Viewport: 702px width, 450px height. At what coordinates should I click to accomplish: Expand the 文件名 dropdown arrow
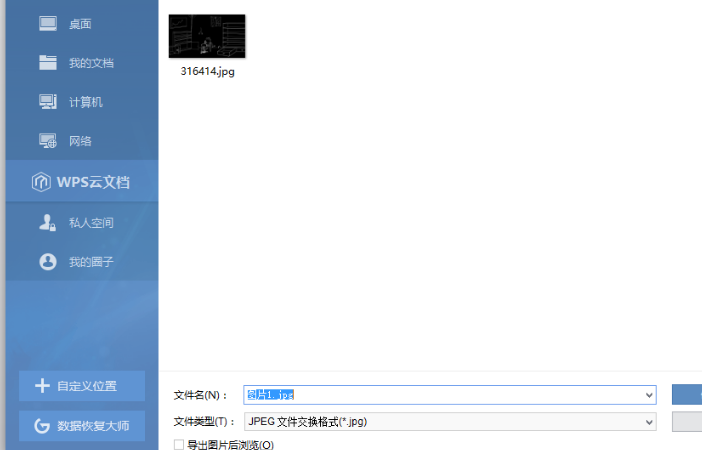point(649,395)
